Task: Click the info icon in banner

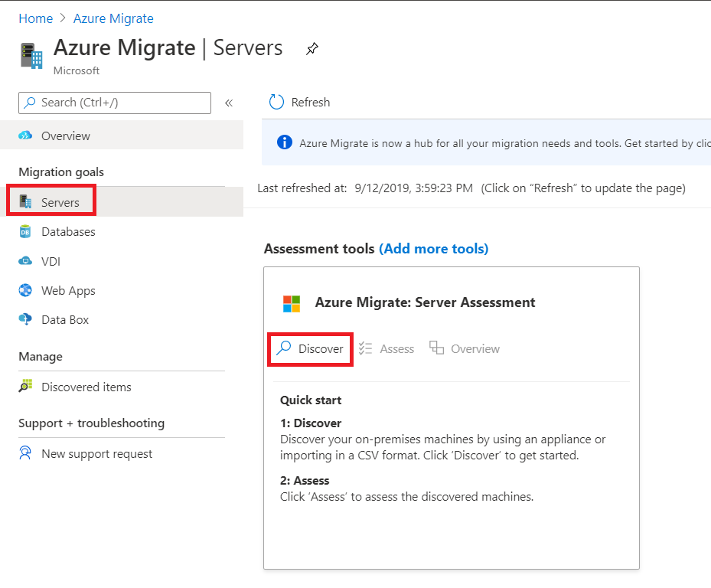Action: (285, 142)
